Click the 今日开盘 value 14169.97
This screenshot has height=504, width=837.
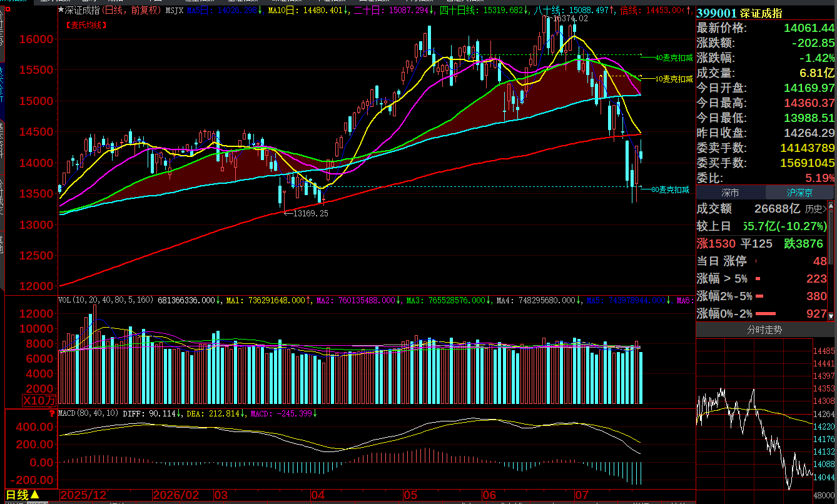[x=809, y=88]
